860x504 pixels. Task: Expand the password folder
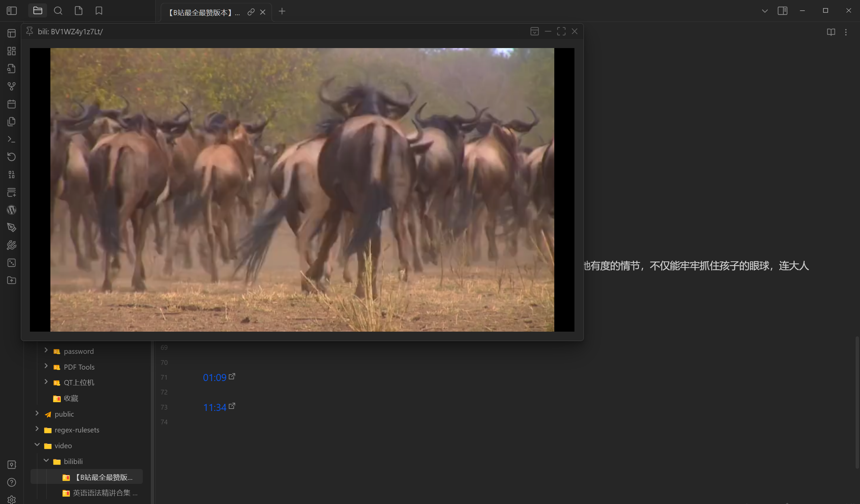coord(46,351)
